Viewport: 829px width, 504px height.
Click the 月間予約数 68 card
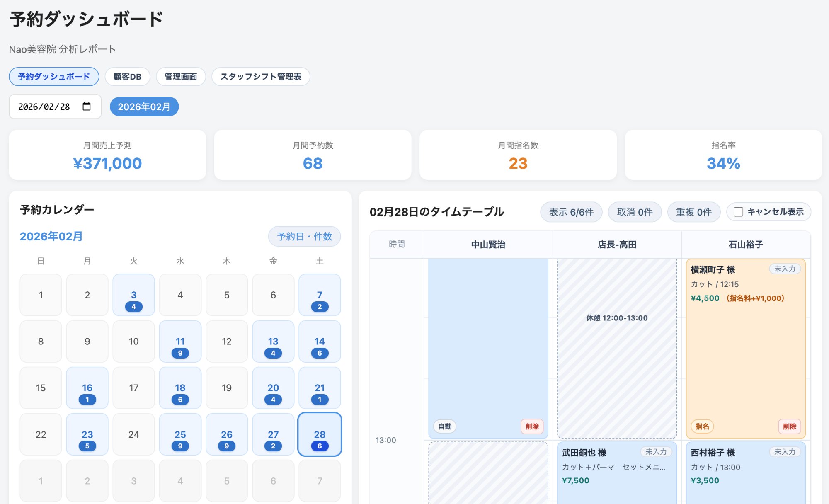[x=313, y=155]
